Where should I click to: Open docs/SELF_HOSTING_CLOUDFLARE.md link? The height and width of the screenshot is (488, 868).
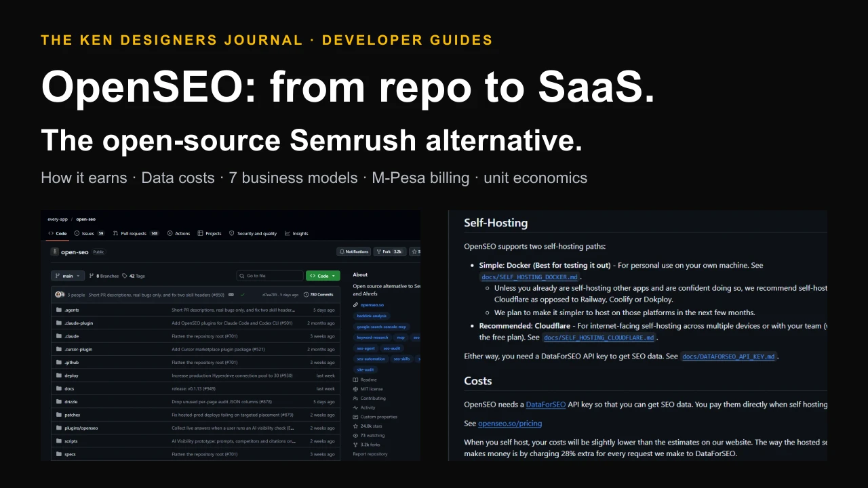coord(599,338)
